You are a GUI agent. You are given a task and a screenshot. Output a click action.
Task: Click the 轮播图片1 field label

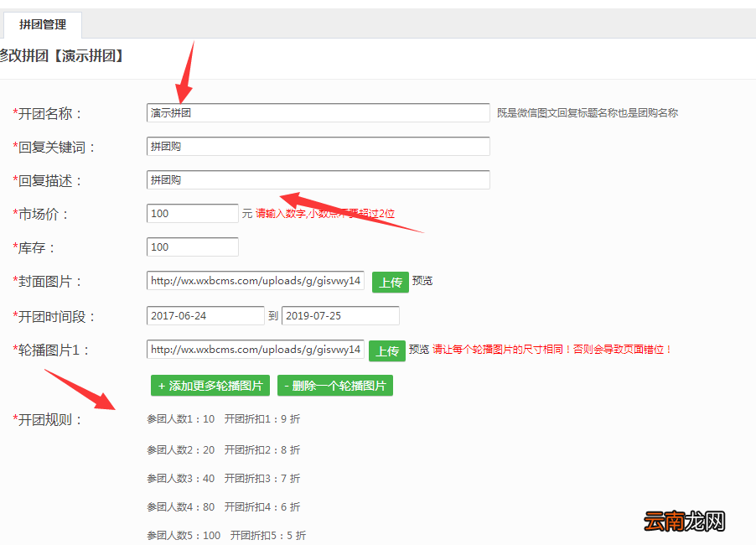[51, 350]
